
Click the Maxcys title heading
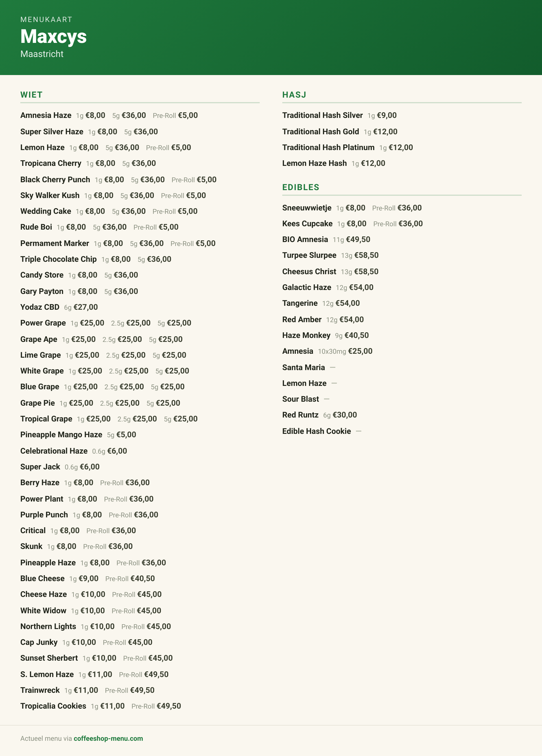click(53, 36)
